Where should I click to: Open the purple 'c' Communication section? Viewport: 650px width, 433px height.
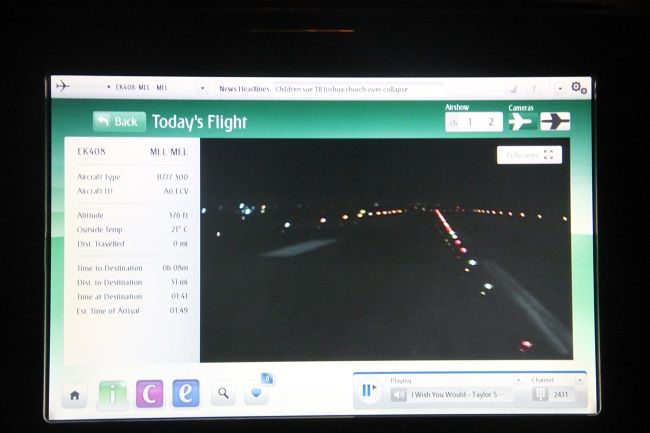[x=149, y=394]
